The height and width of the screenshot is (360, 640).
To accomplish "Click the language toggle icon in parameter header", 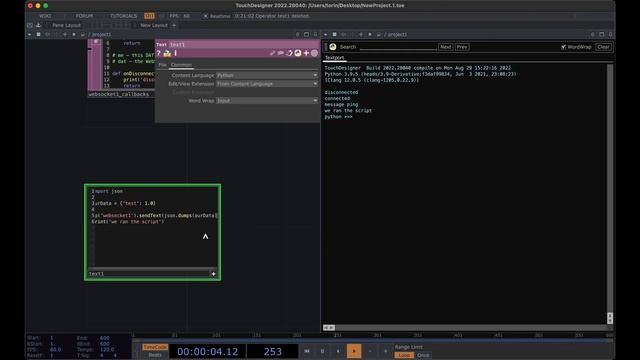I will (x=298, y=53).
